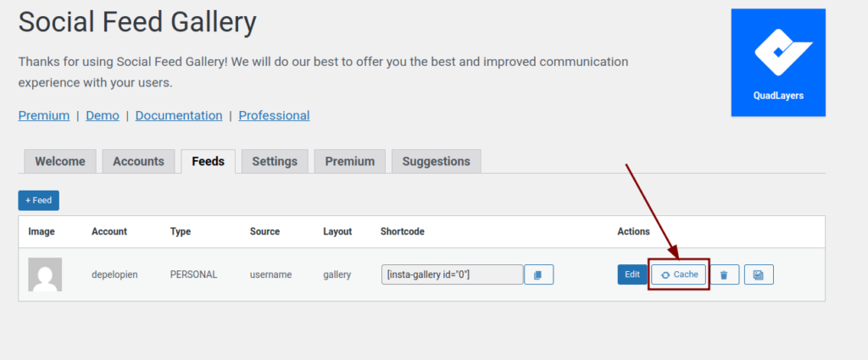Click the floppy disk save icon
This screenshot has width=868, height=360.
(x=759, y=274)
